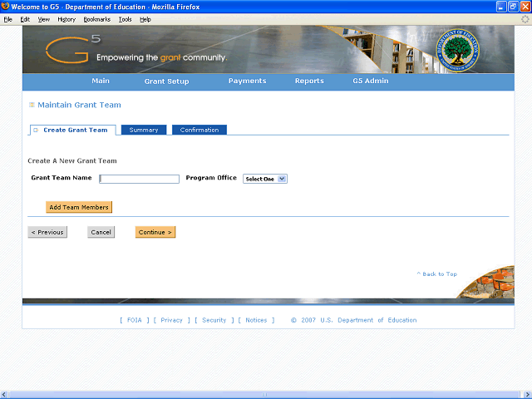Click Maintain Grant Team heading text
Viewport: 532px width, 399px height.
pos(79,105)
